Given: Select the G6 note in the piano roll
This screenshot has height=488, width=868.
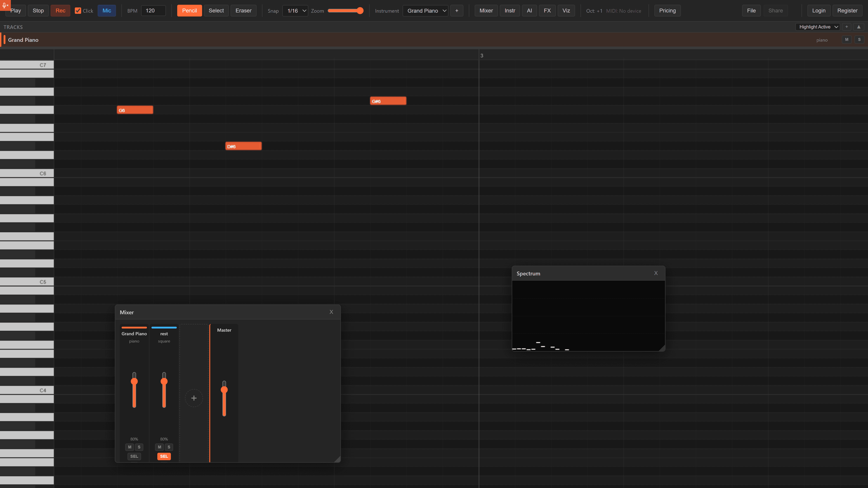Looking at the screenshot, I should point(135,109).
